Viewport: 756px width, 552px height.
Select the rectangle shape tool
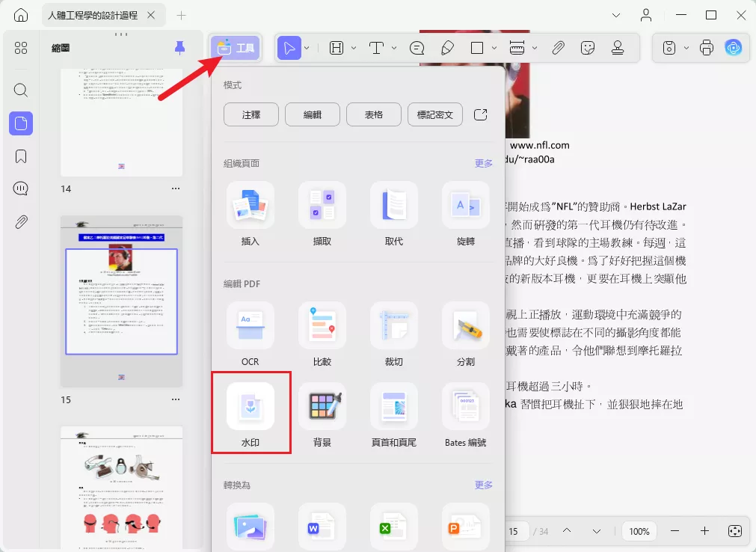[477, 48]
